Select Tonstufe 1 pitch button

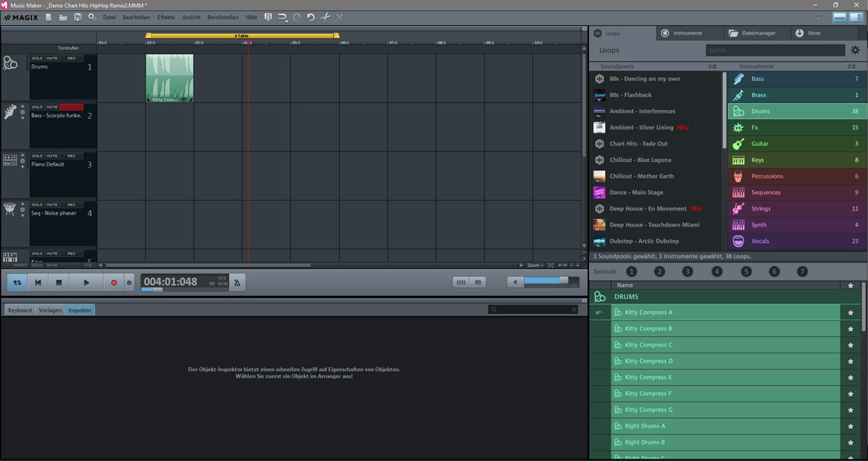coord(631,272)
